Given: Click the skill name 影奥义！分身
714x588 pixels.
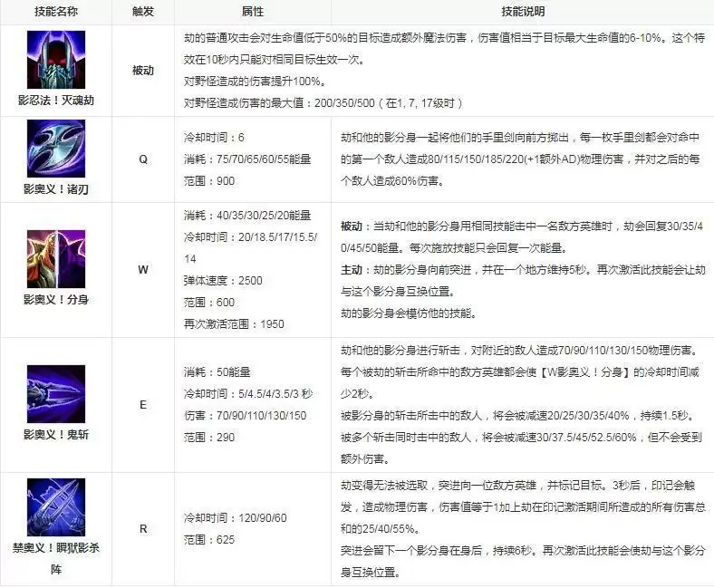Looking at the screenshot, I should [x=56, y=300].
